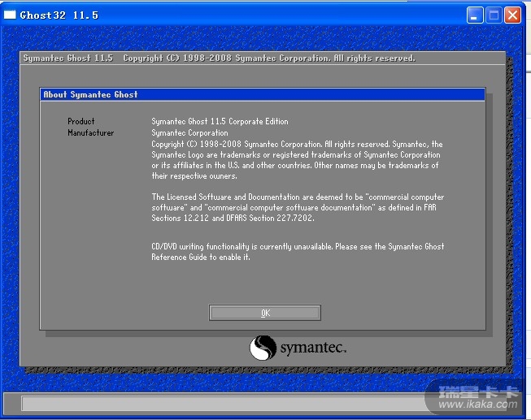Open the Ghost32 window system menu icon

pos(10,15)
